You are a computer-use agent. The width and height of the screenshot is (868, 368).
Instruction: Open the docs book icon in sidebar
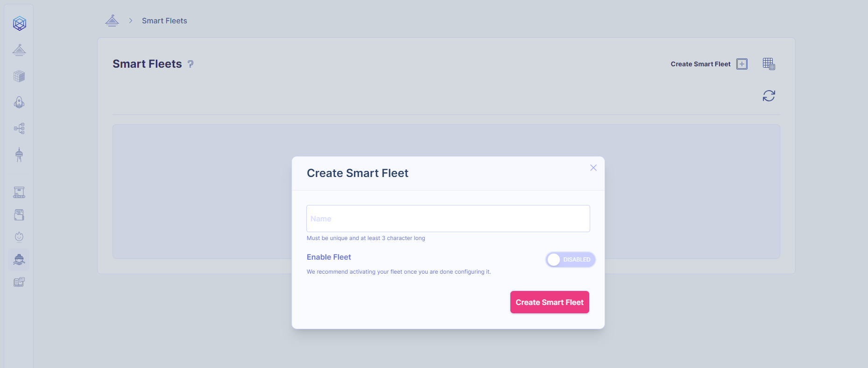click(19, 282)
